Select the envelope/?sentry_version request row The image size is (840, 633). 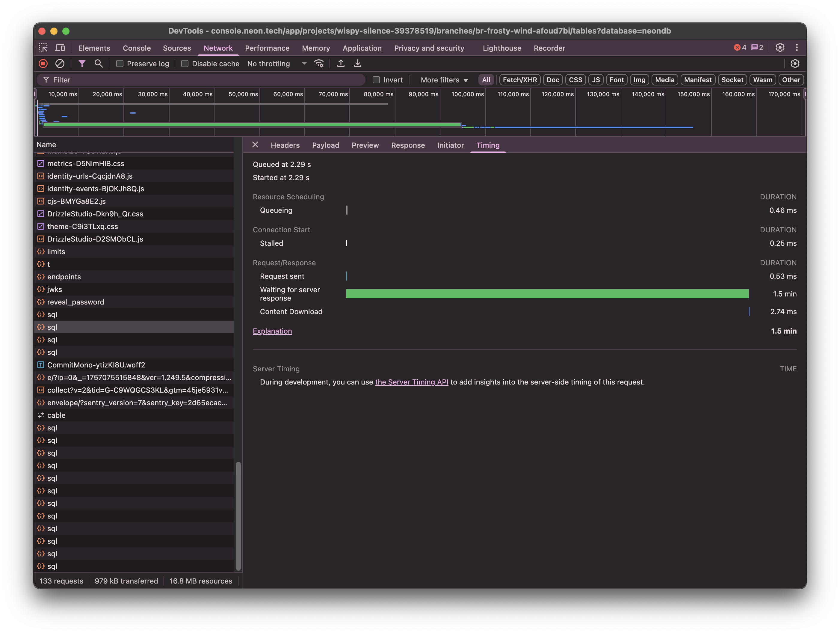[x=134, y=403]
